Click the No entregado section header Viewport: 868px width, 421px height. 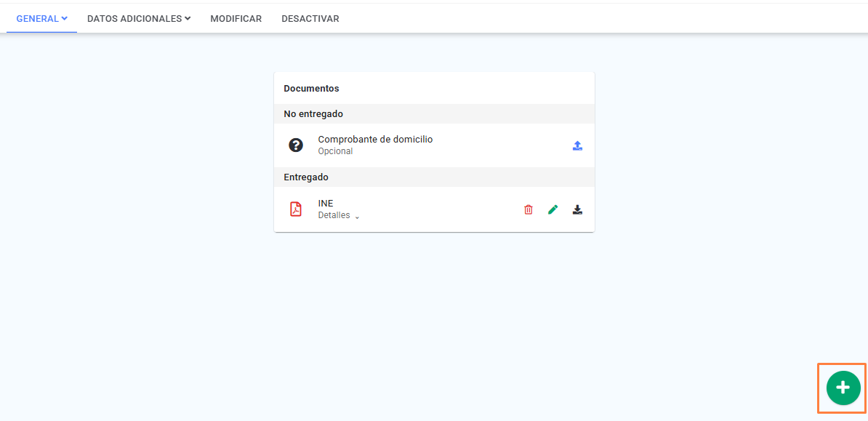(434, 113)
